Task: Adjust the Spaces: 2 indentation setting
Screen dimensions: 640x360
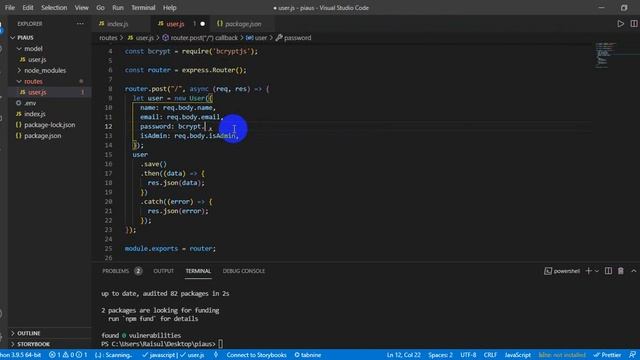Action: pos(440,355)
